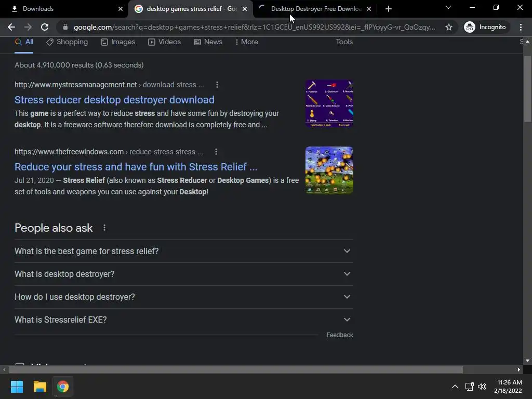The height and width of the screenshot is (399, 532).
Task: Close the Desktop Destroyer Free Download tab
Action: [369, 9]
